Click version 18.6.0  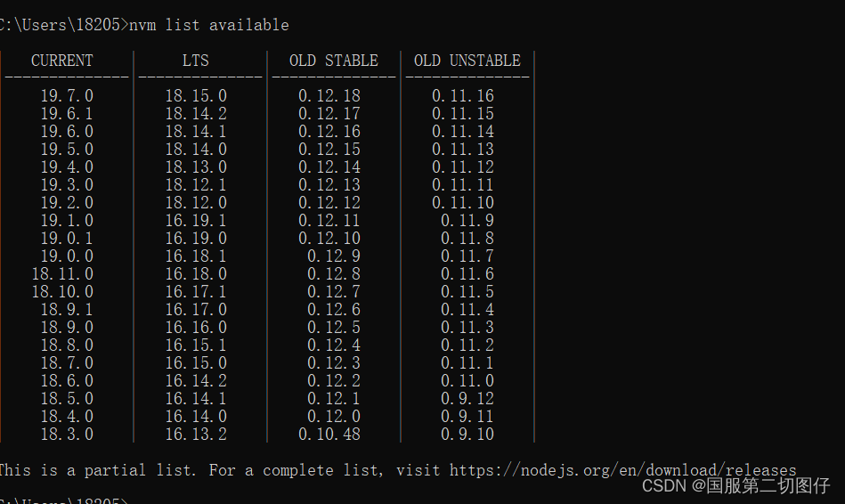(x=67, y=380)
